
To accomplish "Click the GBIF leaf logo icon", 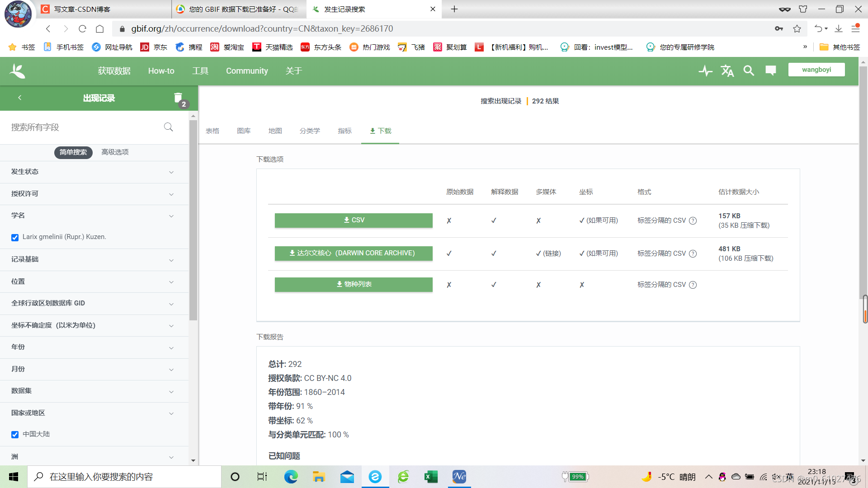I will [17, 71].
